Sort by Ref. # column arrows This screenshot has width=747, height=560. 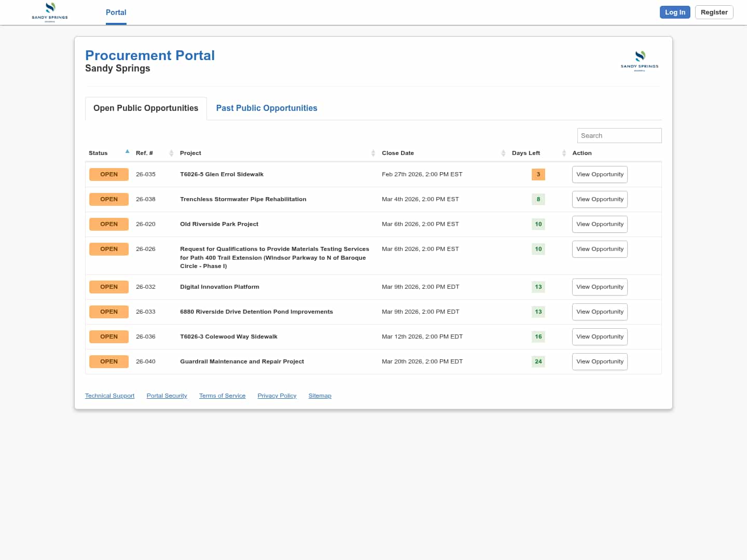171,153
